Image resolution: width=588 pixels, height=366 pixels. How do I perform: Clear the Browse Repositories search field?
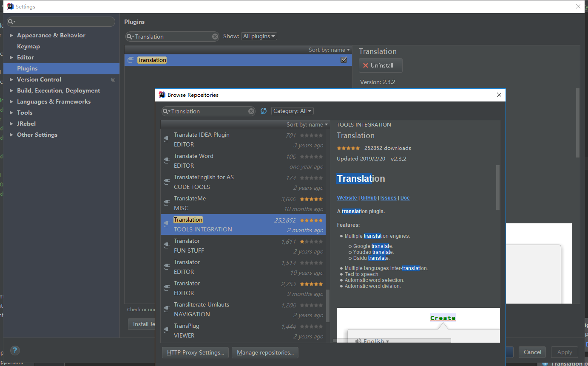(x=251, y=111)
